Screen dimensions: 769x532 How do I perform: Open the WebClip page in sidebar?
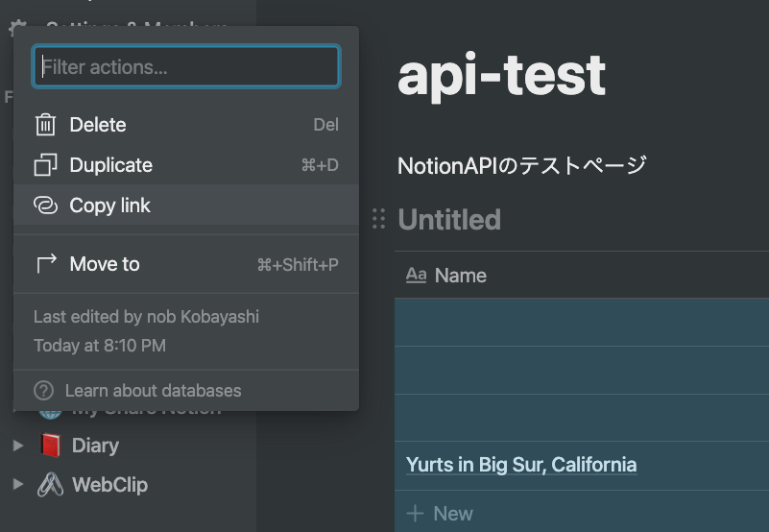coord(109,485)
